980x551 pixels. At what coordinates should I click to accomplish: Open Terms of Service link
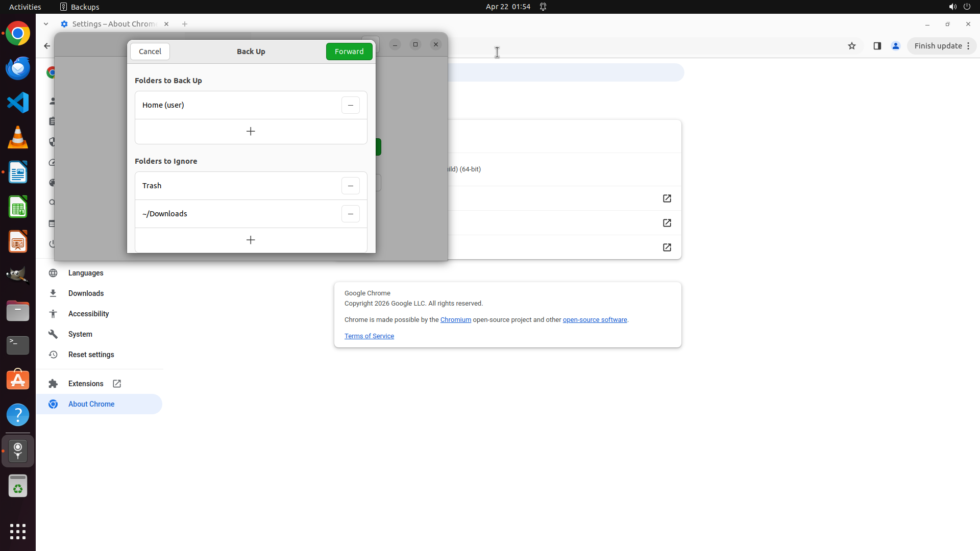coord(369,336)
